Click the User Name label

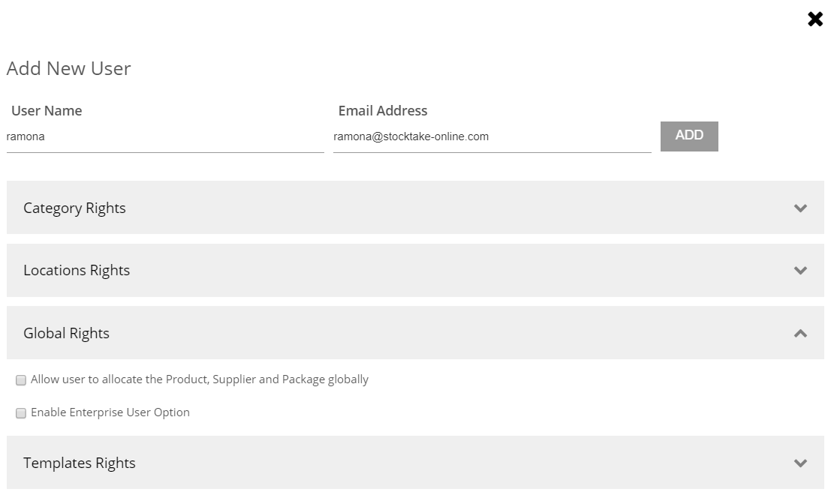click(x=47, y=111)
